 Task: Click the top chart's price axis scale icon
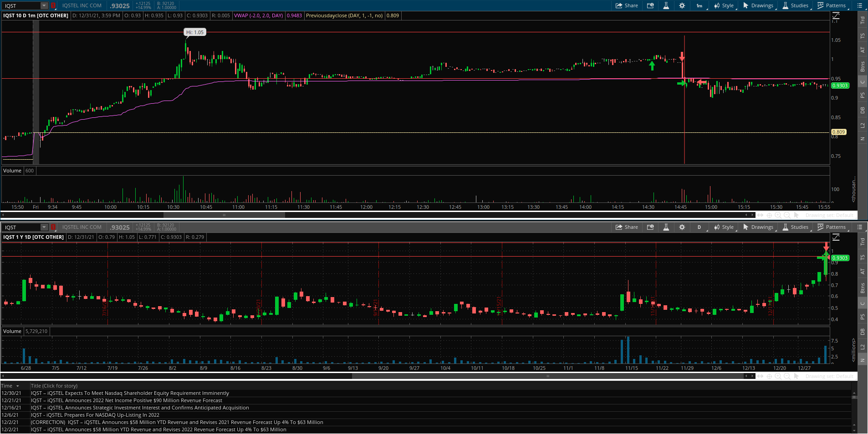(836, 16)
